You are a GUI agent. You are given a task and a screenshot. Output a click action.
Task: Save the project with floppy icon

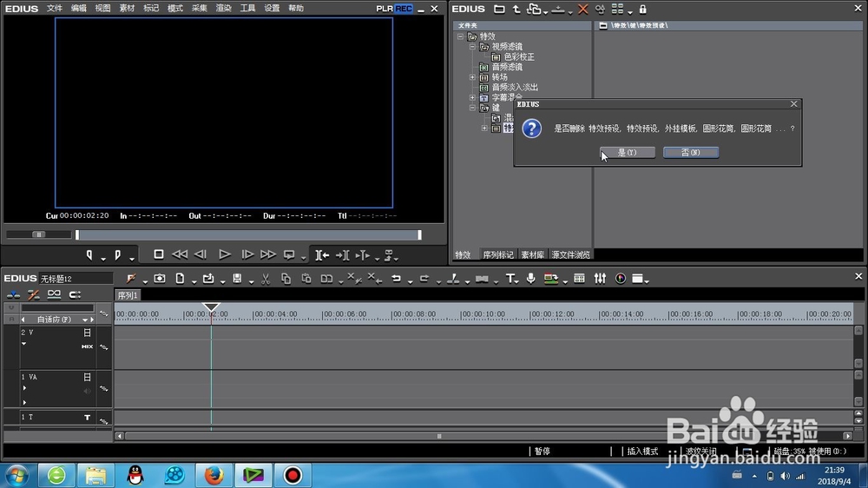coord(237,278)
